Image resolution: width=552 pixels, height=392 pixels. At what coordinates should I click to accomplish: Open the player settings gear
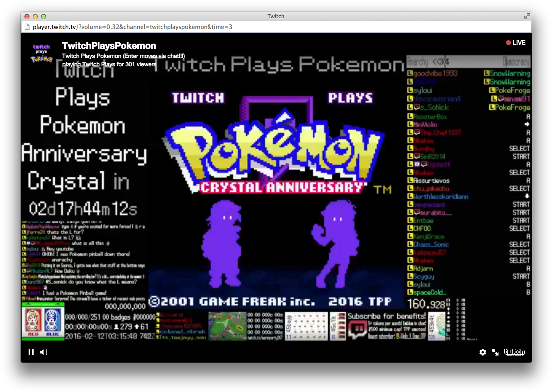pyautogui.click(x=483, y=352)
